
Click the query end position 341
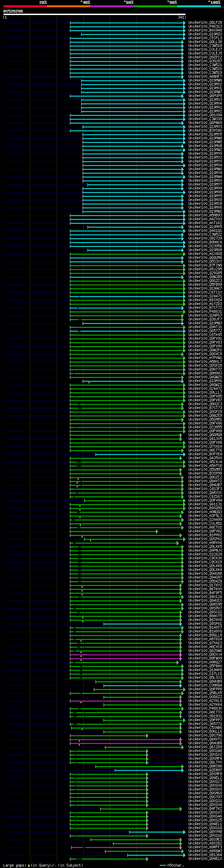click(x=181, y=17)
